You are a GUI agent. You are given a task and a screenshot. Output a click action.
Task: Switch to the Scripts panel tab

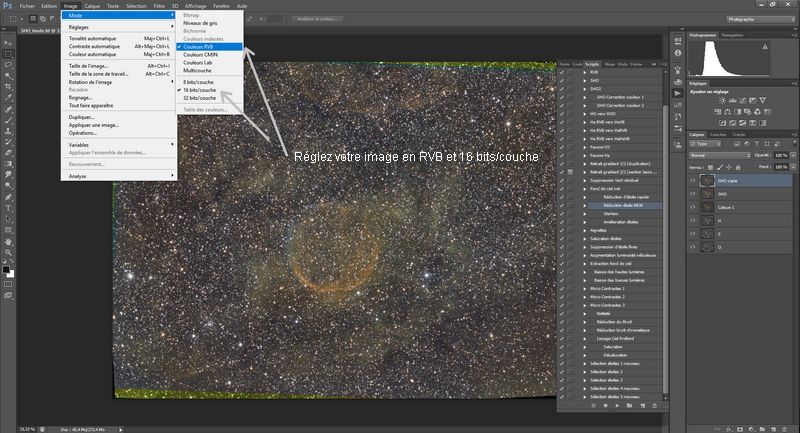[x=592, y=64]
